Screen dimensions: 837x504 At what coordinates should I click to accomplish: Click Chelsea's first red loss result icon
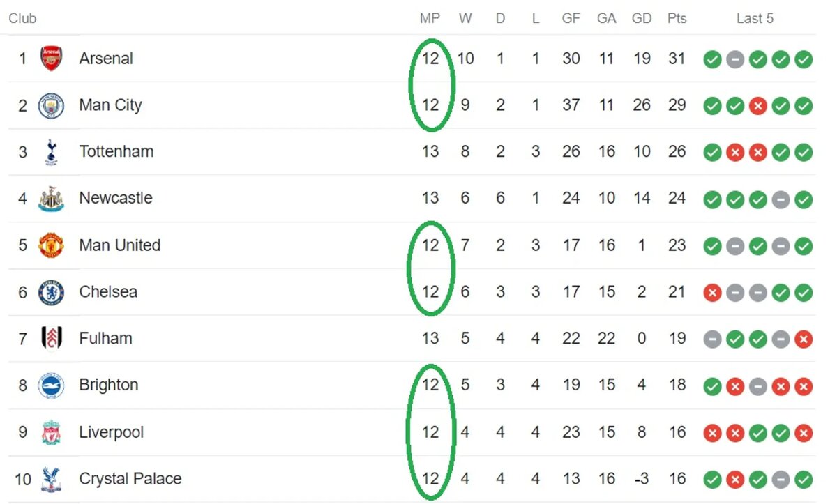coord(712,293)
